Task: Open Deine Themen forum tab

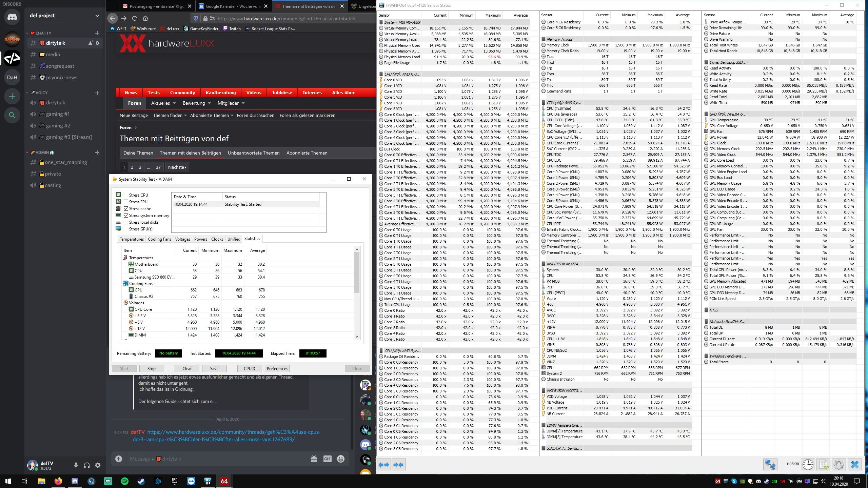Action: (x=138, y=153)
